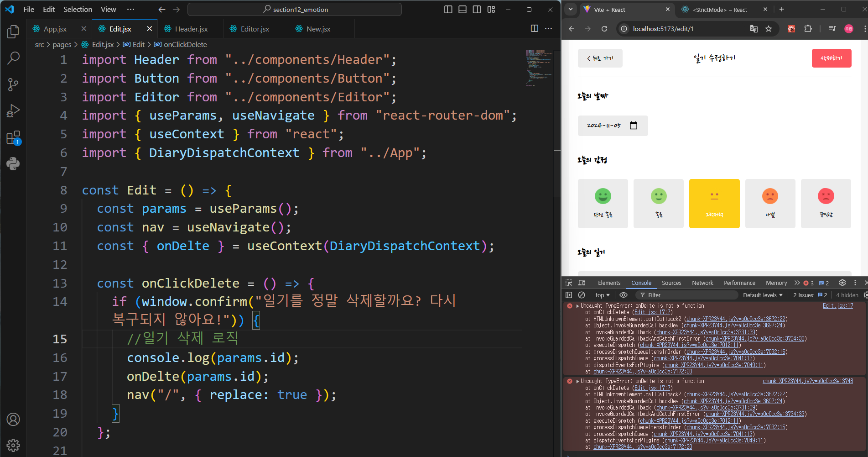Viewport: 868px width, 457px height.
Task: Click the console Filter input field
Action: 687,295
